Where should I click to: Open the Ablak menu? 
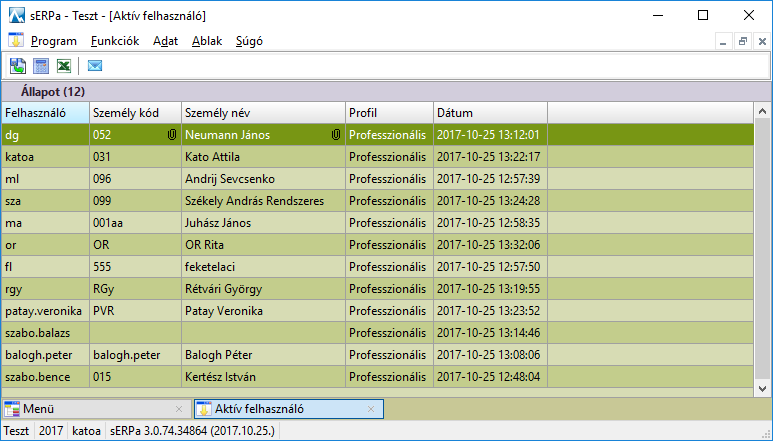click(207, 41)
